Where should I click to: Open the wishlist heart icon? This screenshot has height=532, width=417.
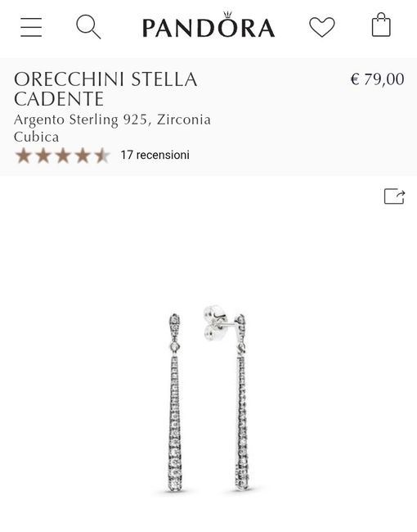(x=321, y=27)
